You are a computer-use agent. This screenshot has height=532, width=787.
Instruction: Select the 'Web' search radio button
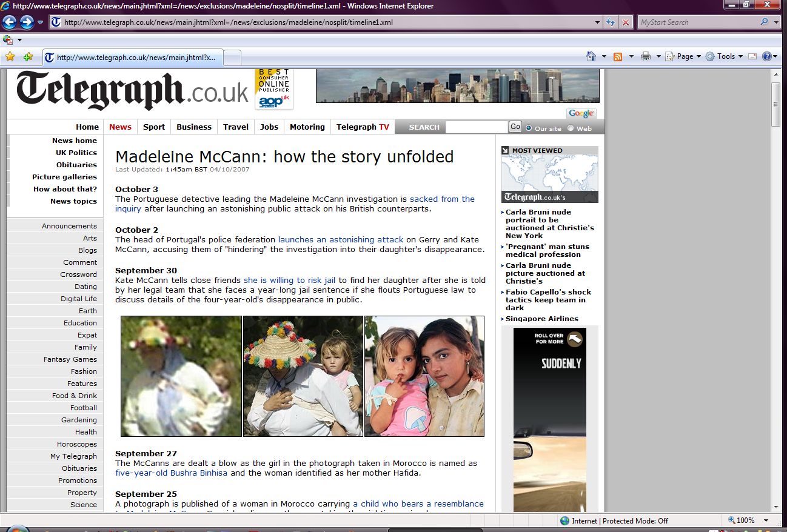[x=571, y=128]
